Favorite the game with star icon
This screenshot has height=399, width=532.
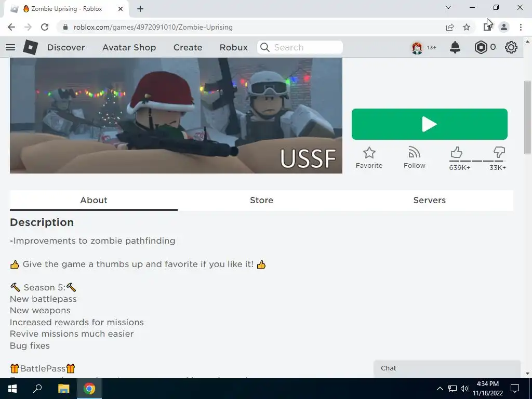(x=369, y=158)
